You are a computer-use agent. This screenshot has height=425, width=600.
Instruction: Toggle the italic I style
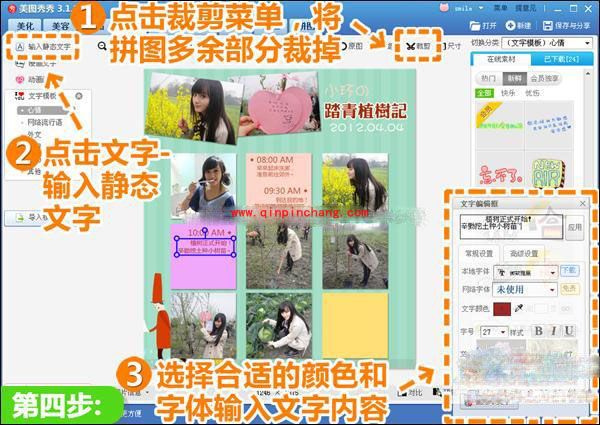pos(553,331)
